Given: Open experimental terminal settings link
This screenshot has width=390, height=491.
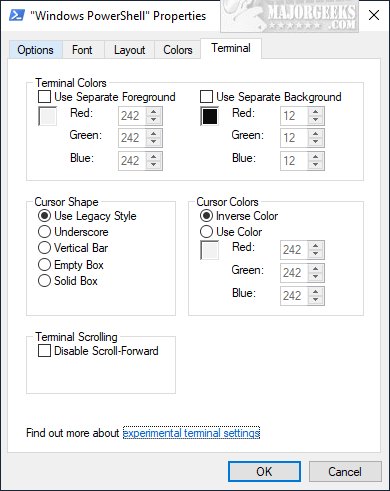Looking at the screenshot, I should [x=191, y=433].
